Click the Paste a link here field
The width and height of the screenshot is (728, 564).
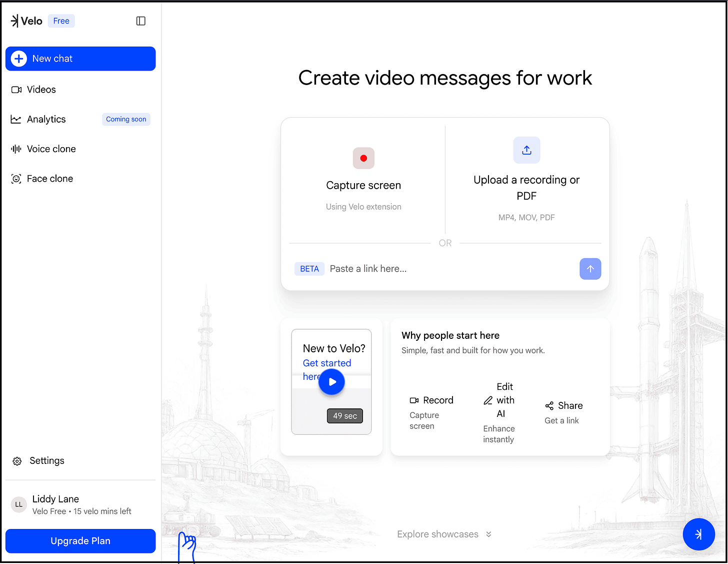[x=450, y=269]
